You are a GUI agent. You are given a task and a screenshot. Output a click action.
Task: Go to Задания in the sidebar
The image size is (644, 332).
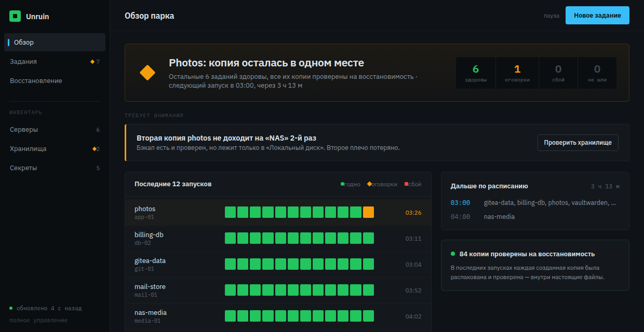click(x=55, y=62)
